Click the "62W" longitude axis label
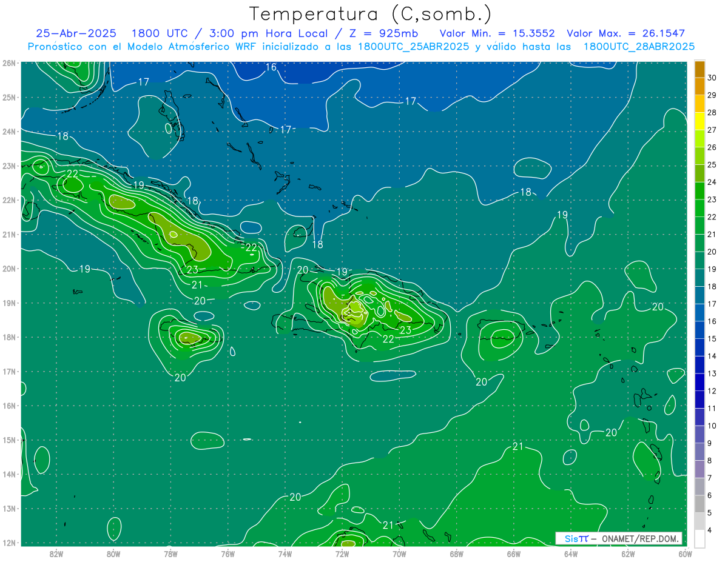Viewport: 728px width, 562px height. pos(627,554)
